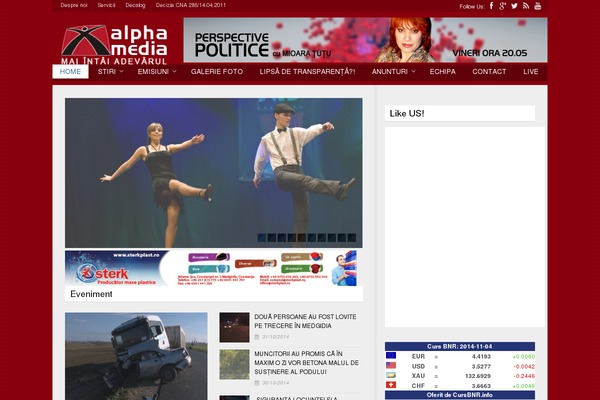Open GALERIE FOTO in navigation
600x400 pixels.
217,72
